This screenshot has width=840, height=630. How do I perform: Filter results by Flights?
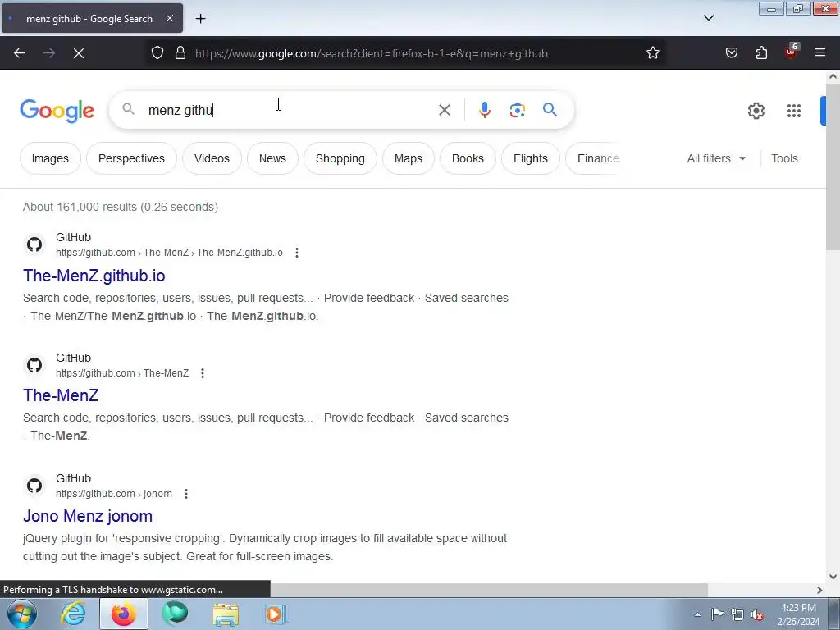click(x=531, y=158)
